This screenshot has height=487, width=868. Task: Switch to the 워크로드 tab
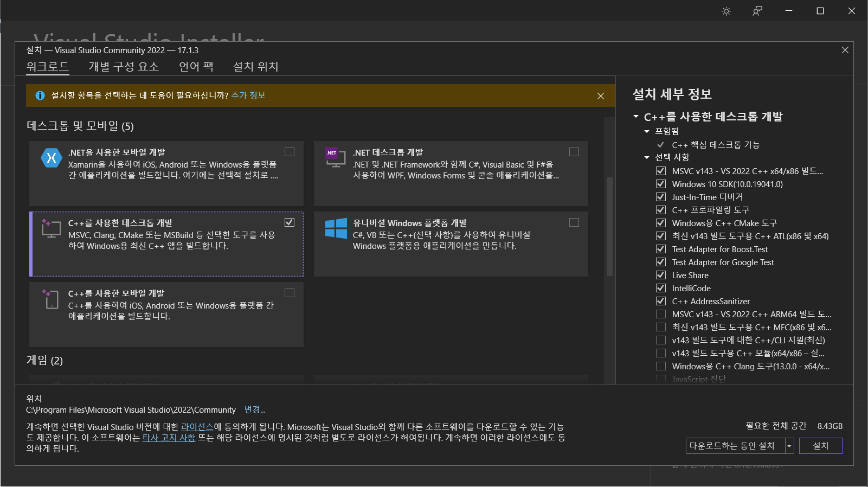coord(48,66)
